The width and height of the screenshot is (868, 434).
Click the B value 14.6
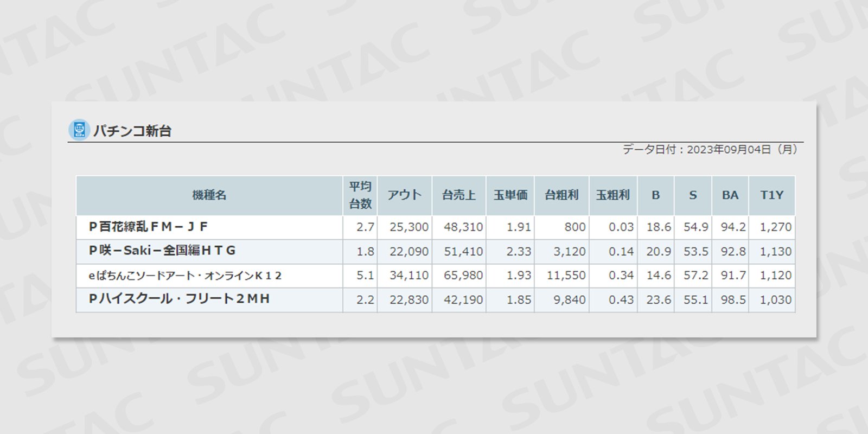[x=659, y=276]
